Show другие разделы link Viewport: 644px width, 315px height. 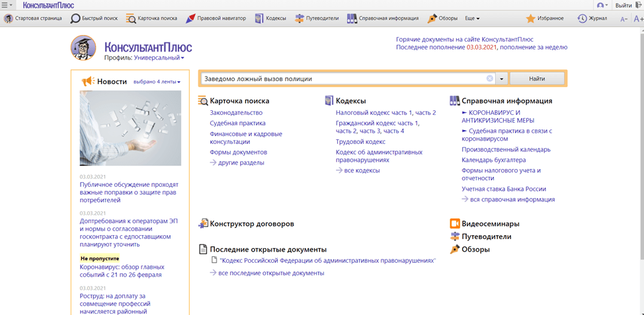(241, 163)
